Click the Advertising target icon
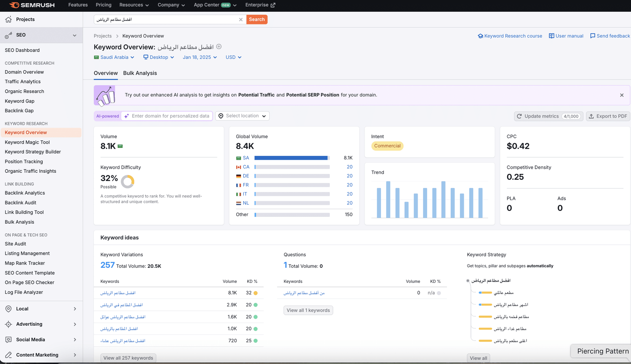The width and height of the screenshot is (631, 364). (8, 324)
